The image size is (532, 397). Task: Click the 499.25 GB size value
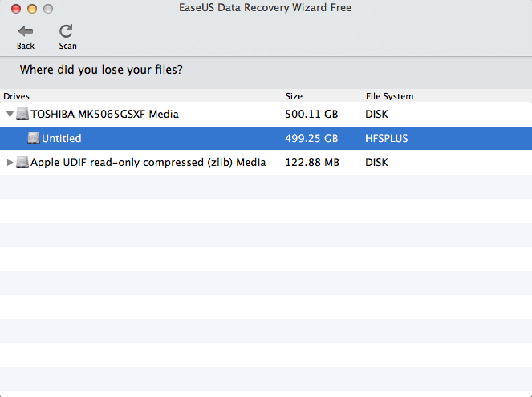(311, 138)
